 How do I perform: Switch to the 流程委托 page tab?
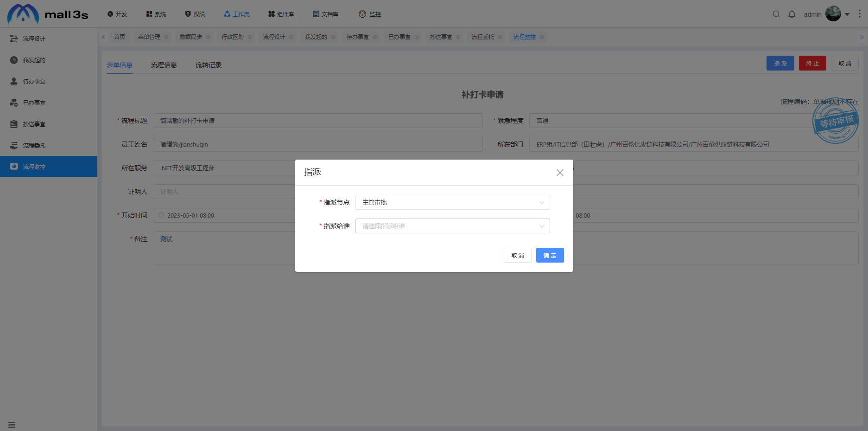(483, 37)
